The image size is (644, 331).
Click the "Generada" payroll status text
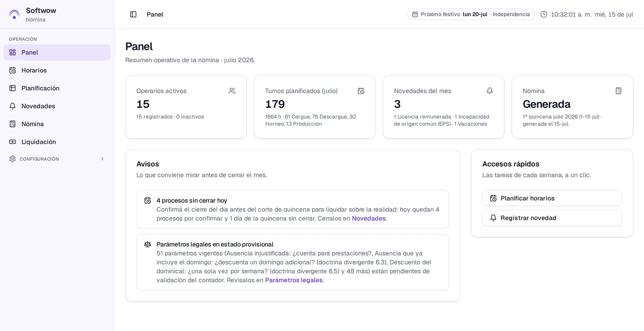547,104
